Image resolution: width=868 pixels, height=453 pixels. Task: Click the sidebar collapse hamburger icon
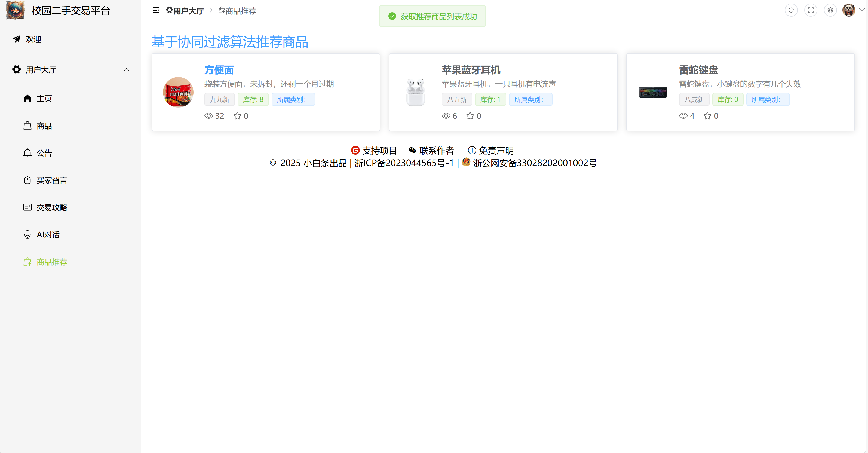click(156, 10)
